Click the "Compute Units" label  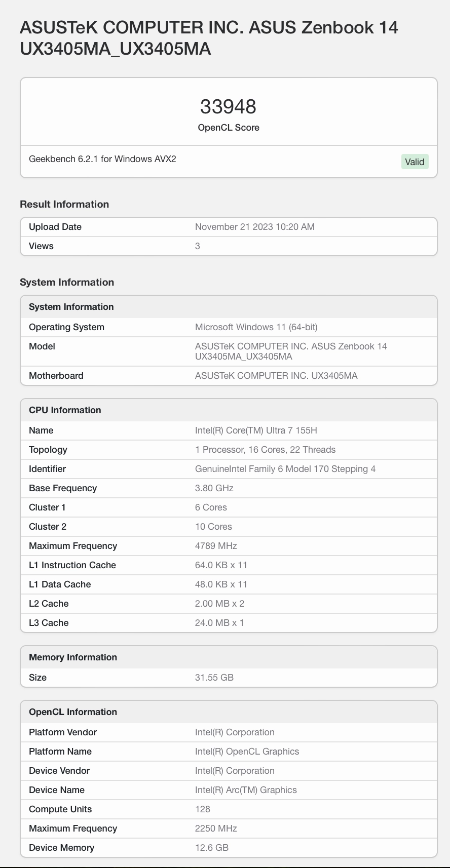(60, 809)
